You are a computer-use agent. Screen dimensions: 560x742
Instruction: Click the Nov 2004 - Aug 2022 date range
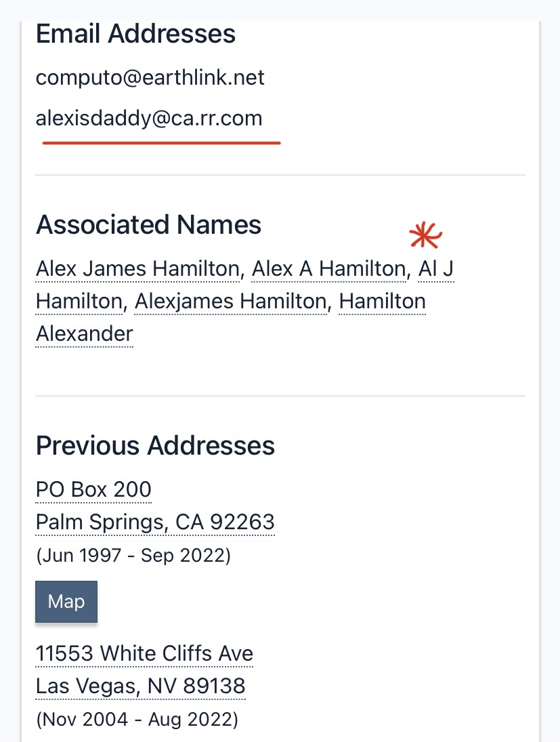[137, 719]
